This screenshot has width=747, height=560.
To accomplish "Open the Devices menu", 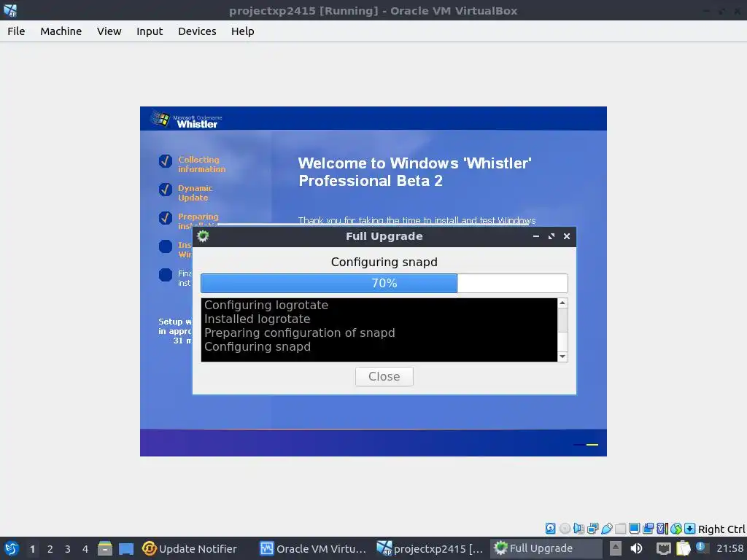I will click(x=197, y=31).
